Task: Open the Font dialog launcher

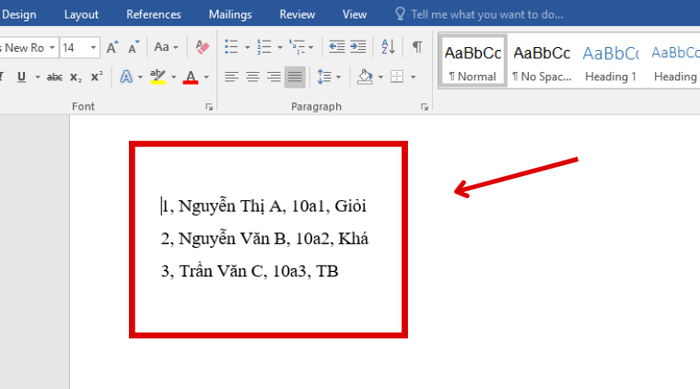Action: (209, 107)
